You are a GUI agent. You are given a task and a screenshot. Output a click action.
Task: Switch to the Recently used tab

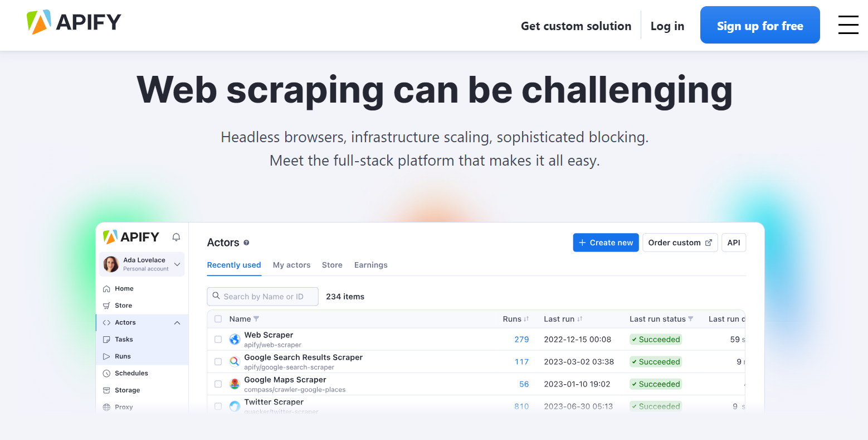point(234,265)
